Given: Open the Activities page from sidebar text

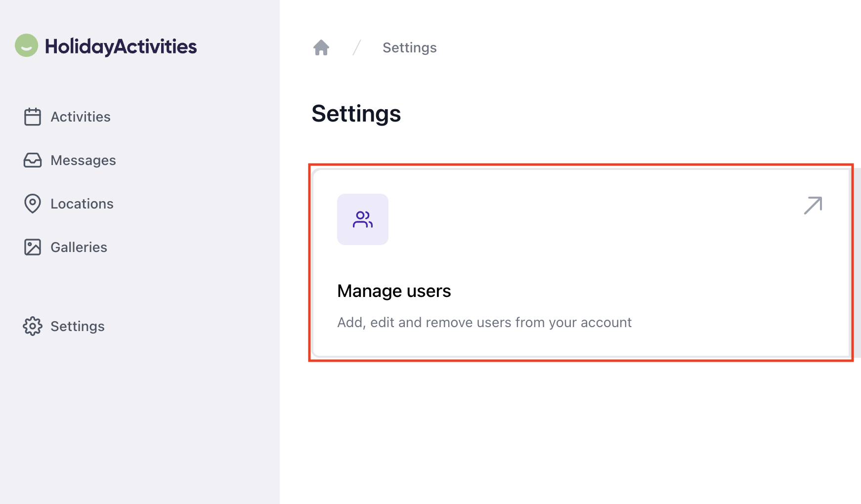Looking at the screenshot, I should click(81, 117).
